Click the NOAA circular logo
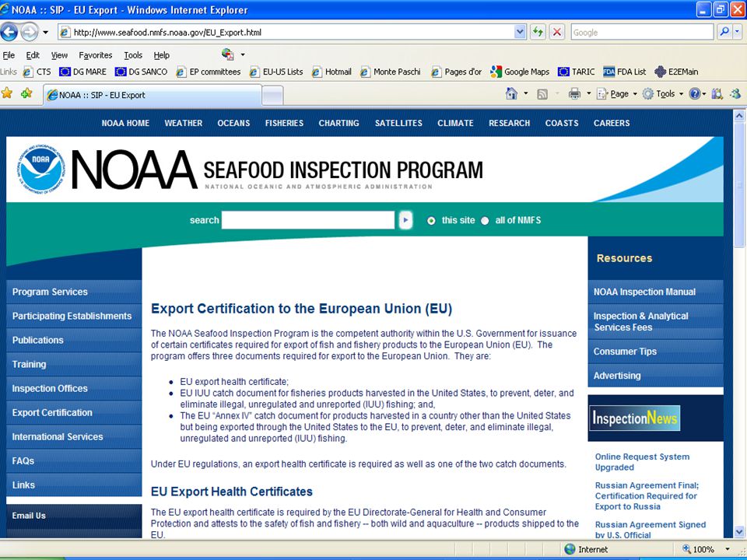Screen dimensions: 747x560 [x=41, y=169]
